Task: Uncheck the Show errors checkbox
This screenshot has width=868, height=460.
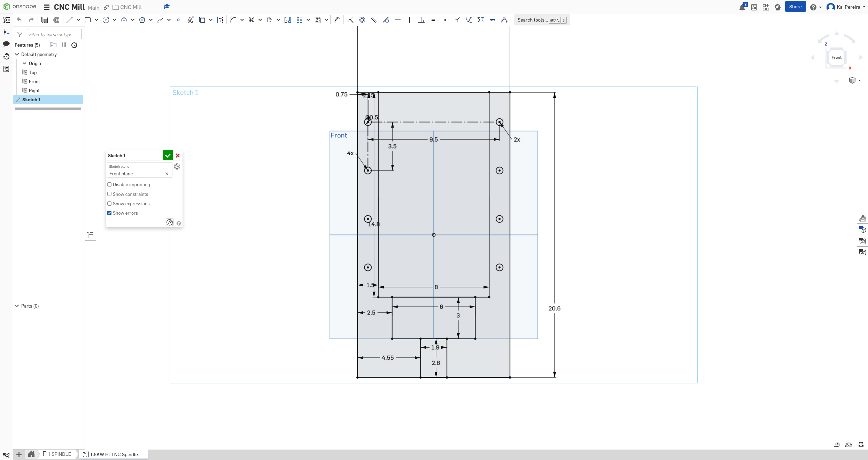Action: click(109, 213)
